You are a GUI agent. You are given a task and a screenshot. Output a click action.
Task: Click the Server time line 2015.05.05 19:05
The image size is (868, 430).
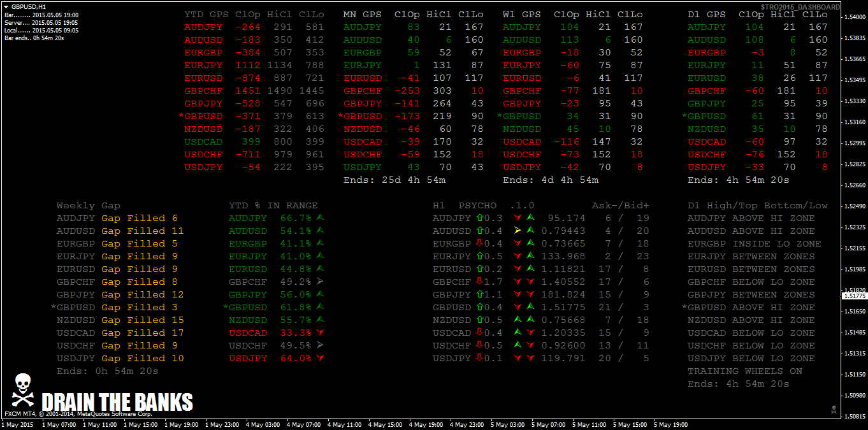tap(41, 22)
